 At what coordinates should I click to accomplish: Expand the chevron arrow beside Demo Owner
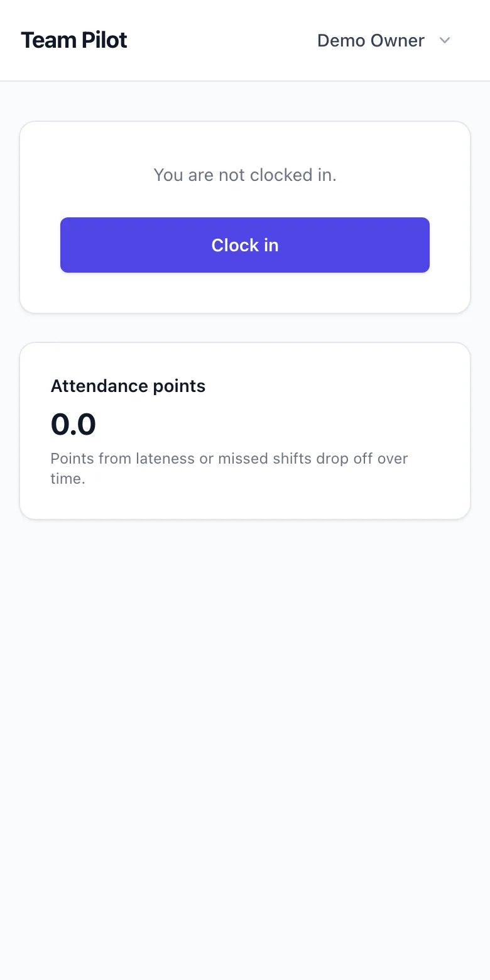445,40
